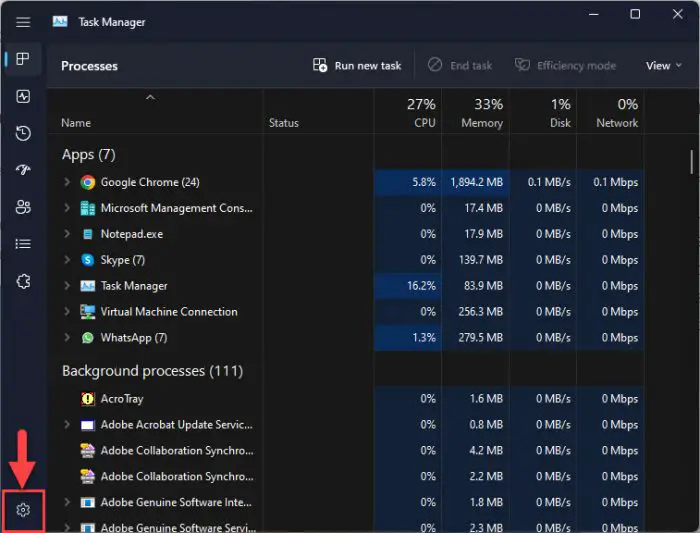
Task: Open the Details list sidebar icon
Action: [x=23, y=244]
